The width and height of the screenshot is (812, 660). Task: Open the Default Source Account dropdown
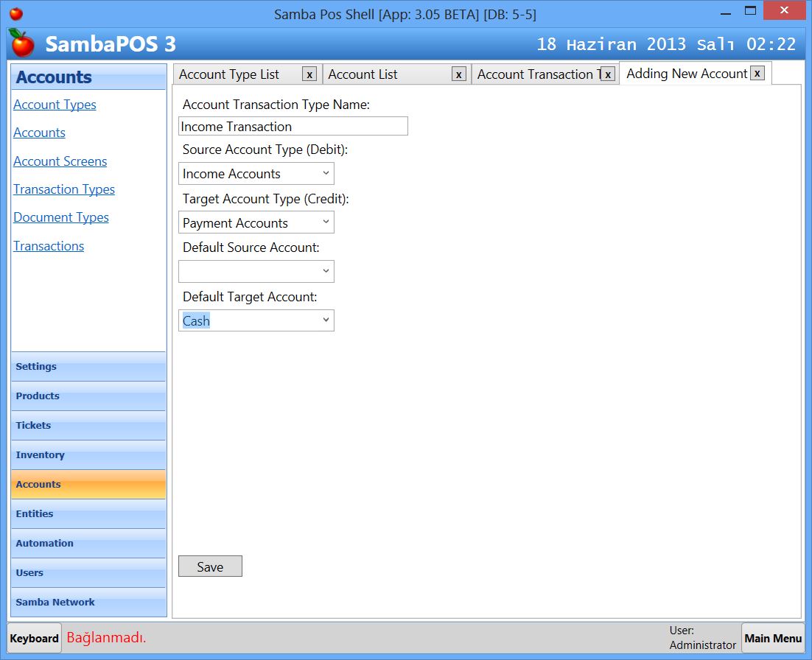326,271
